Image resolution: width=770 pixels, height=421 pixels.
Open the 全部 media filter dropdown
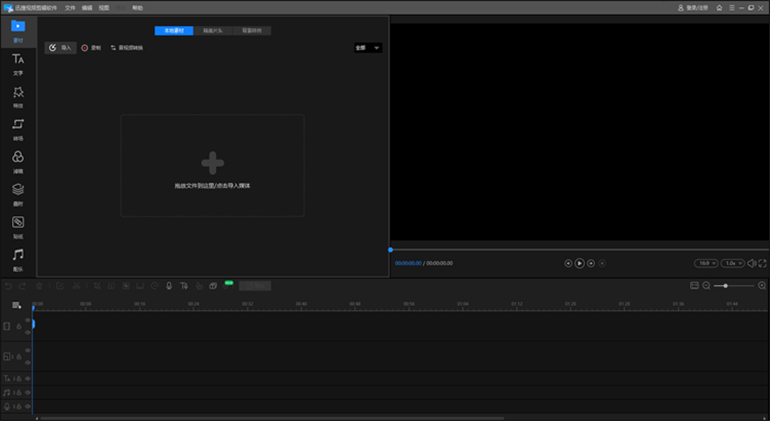pos(367,47)
